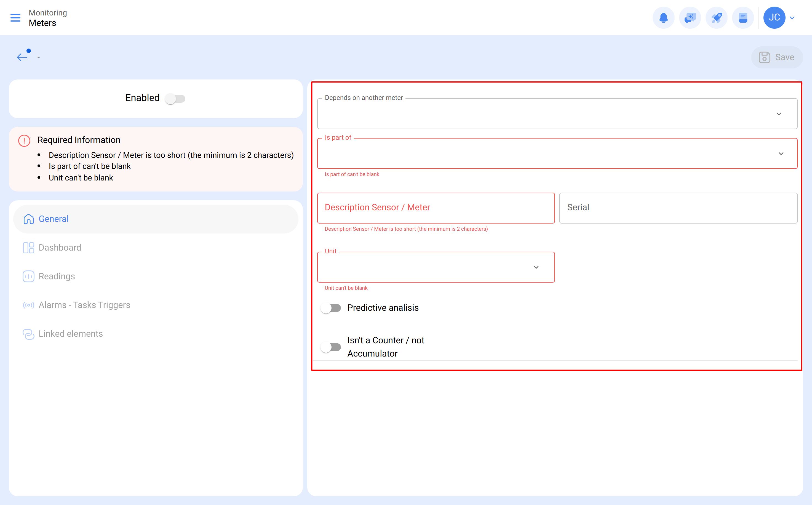Toggle the Enabled switch
Viewport: 812px width, 505px height.
pyautogui.click(x=175, y=99)
